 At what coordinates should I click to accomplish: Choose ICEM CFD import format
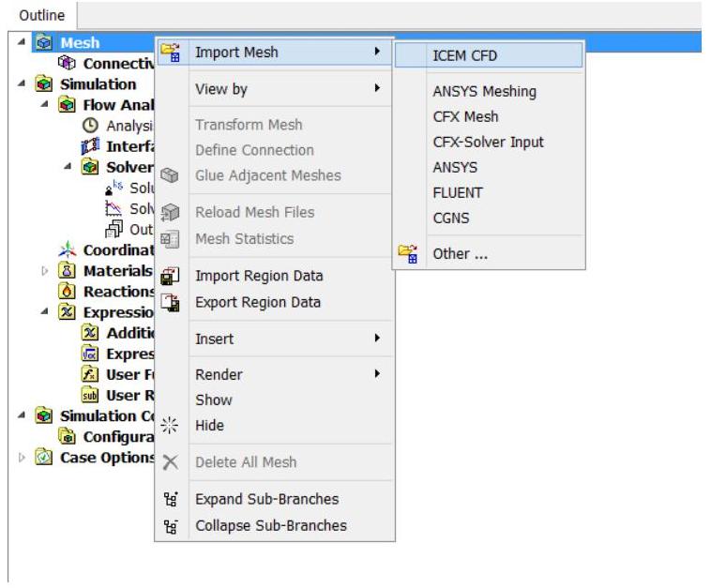[489, 55]
